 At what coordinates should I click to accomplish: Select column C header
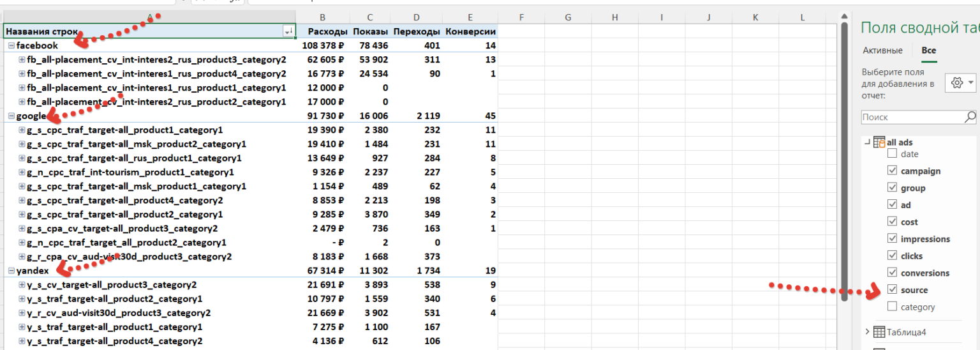pyautogui.click(x=371, y=17)
